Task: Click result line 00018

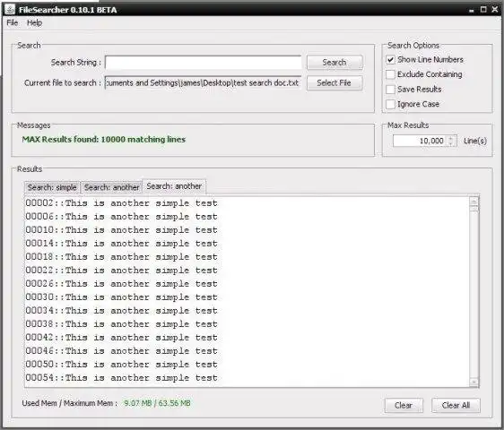Action: pos(121,257)
